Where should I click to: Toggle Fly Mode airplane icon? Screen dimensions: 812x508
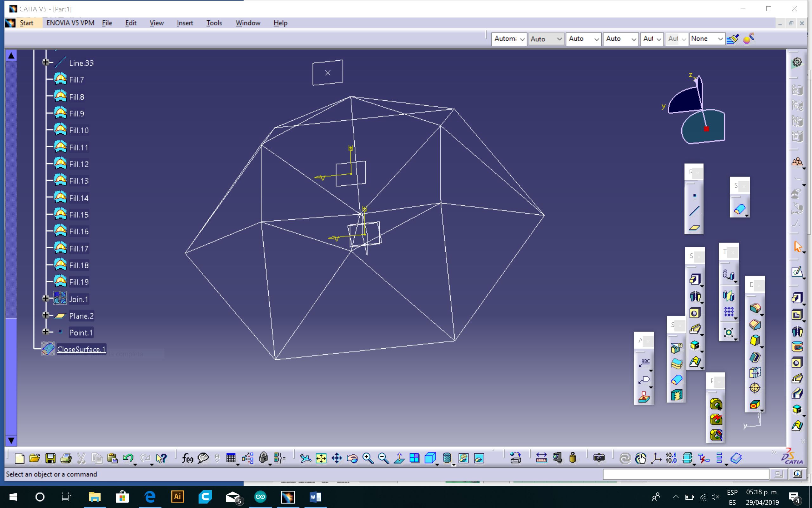(305, 458)
